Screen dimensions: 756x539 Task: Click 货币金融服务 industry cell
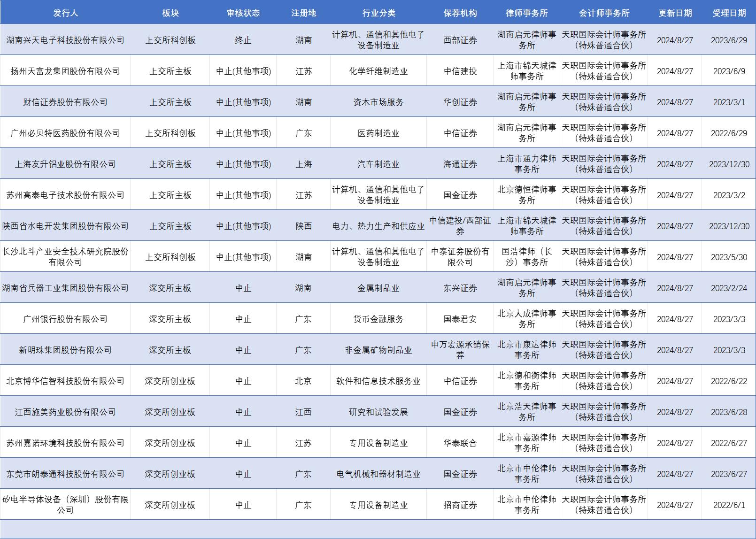coord(378,319)
